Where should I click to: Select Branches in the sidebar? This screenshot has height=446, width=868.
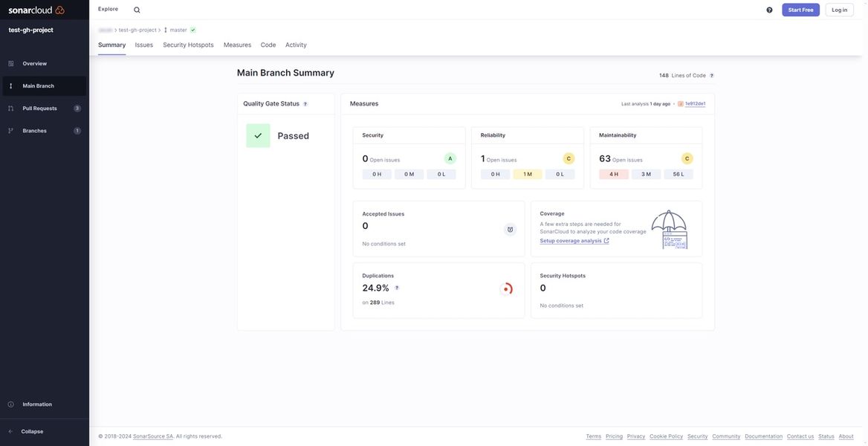point(45,131)
